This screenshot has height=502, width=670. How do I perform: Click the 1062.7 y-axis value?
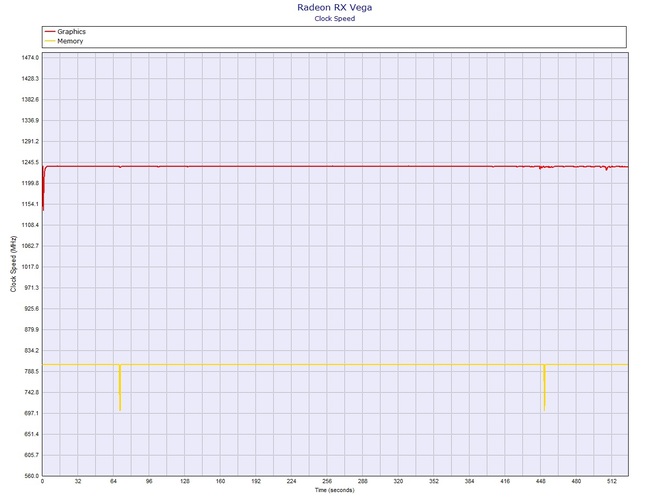(30, 246)
